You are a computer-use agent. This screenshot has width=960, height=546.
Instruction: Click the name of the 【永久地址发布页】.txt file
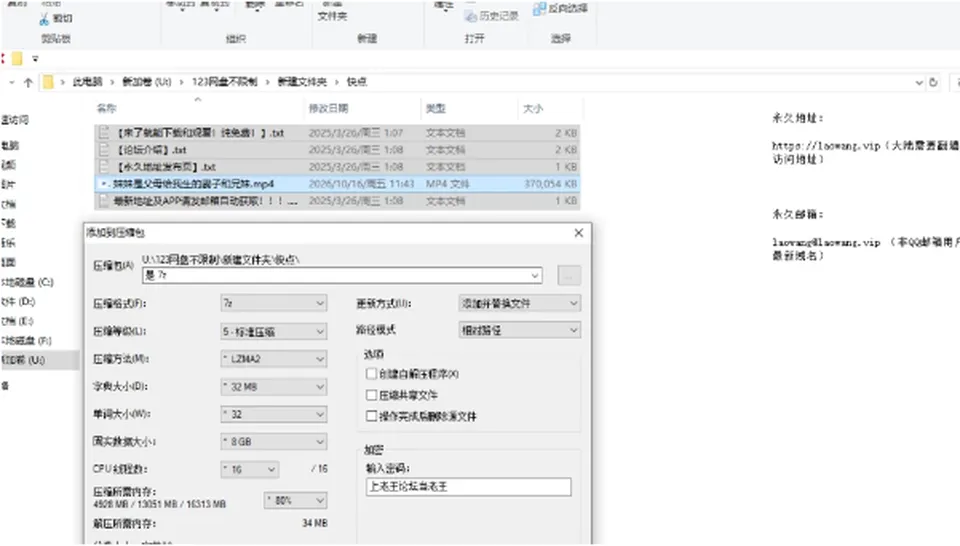[166, 166]
